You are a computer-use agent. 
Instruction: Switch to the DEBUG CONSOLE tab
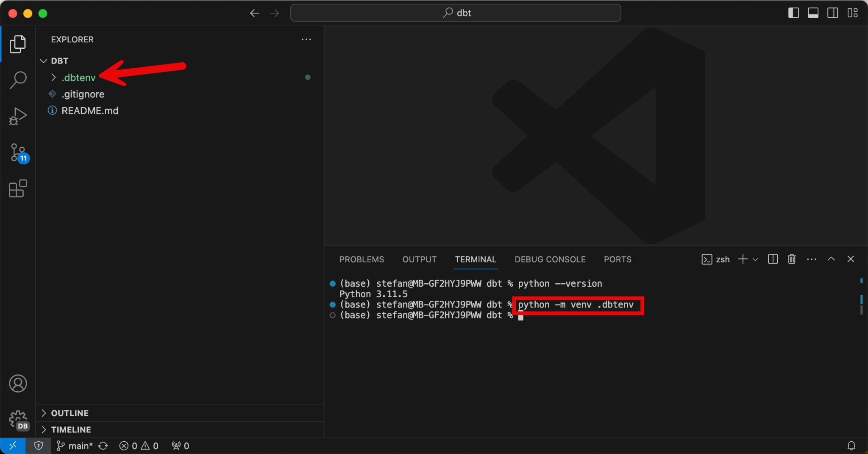pyautogui.click(x=550, y=259)
